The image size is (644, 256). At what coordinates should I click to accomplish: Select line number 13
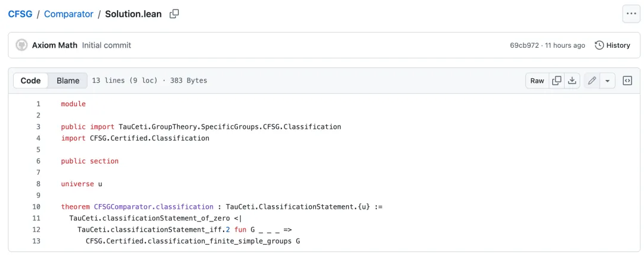point(36,241)
